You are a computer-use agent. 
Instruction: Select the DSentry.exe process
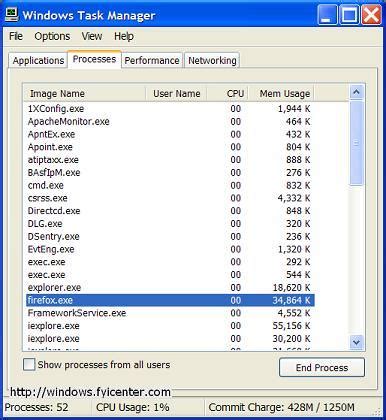coord(170,236)
